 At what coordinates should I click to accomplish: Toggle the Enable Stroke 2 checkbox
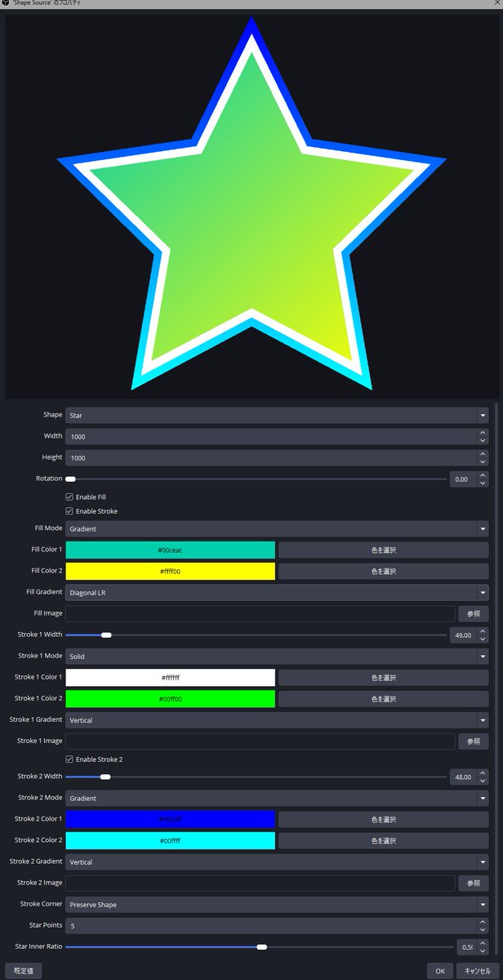pos(69,759)
